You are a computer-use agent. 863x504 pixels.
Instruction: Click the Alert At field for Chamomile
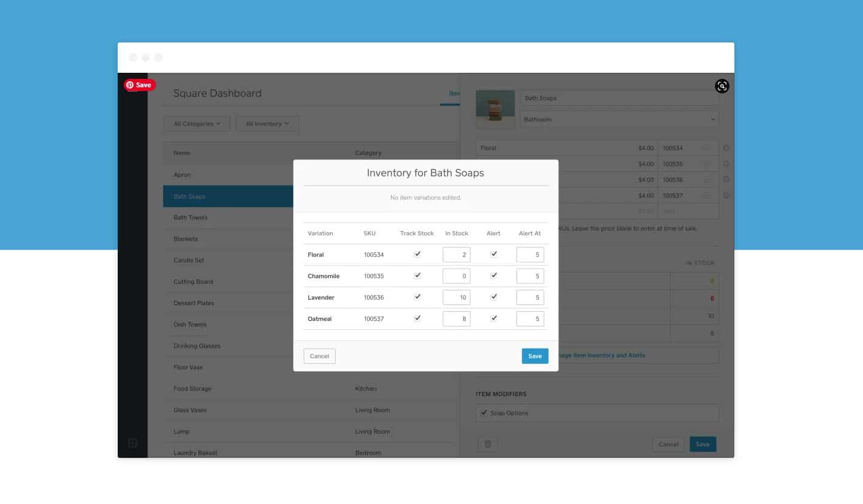point(530,276)
